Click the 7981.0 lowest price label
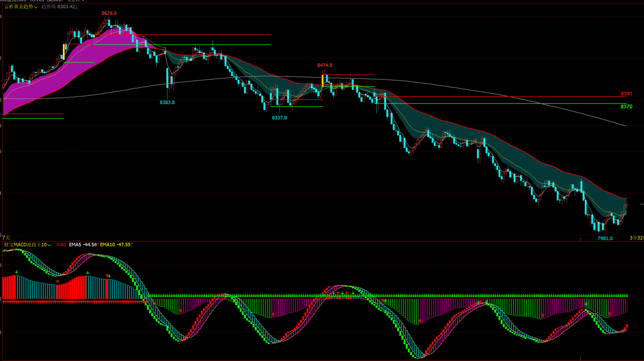The image size is (644, 361). [x=605, y=239]
